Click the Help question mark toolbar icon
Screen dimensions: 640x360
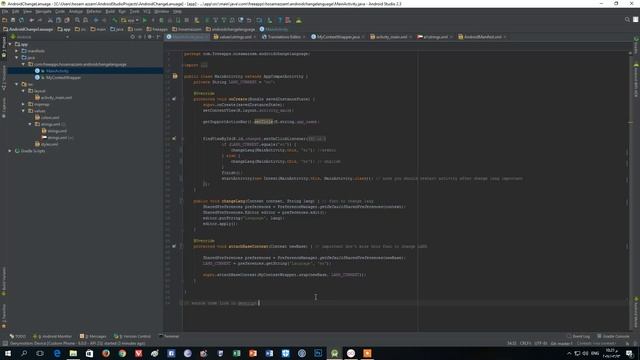pyautogui.click(x=280, y=20)
